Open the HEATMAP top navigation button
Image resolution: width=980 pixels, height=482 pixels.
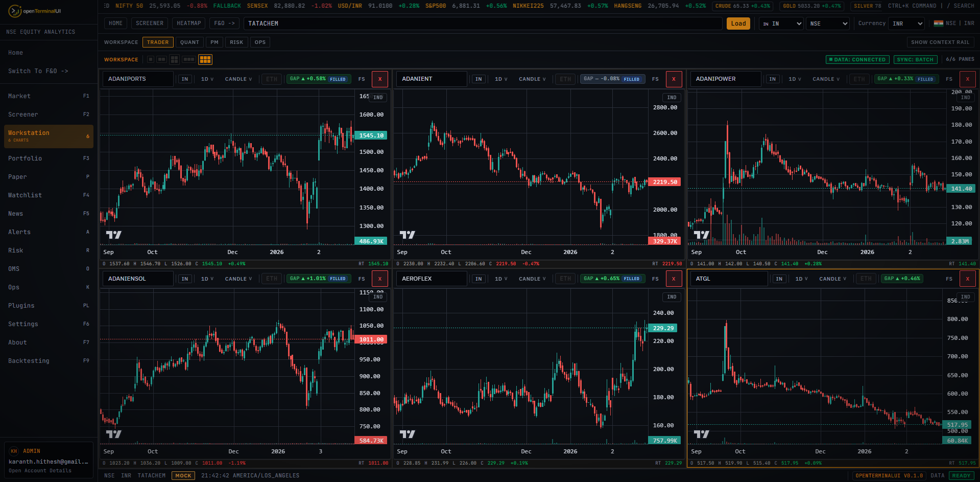click(x=188, y=24)
